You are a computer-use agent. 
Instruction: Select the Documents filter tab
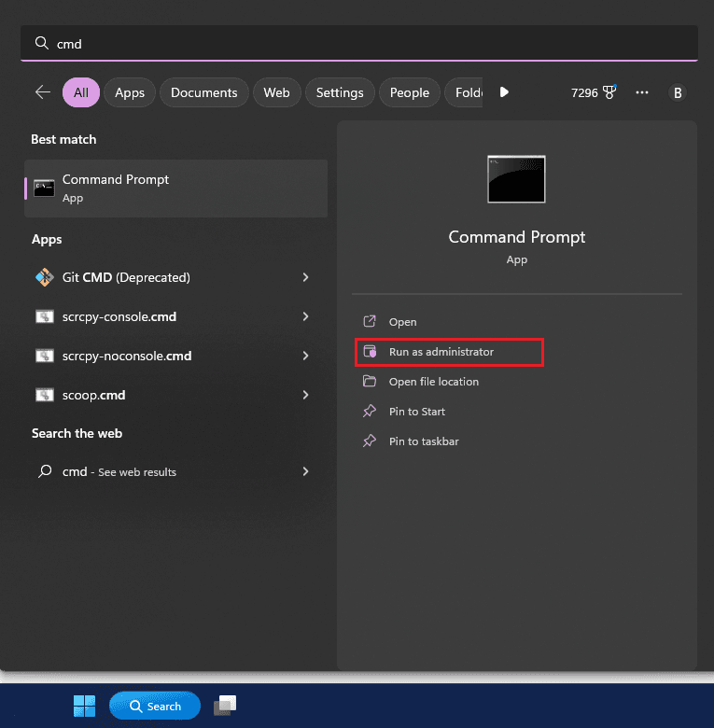pyautogui.click(x=203, y=92)
